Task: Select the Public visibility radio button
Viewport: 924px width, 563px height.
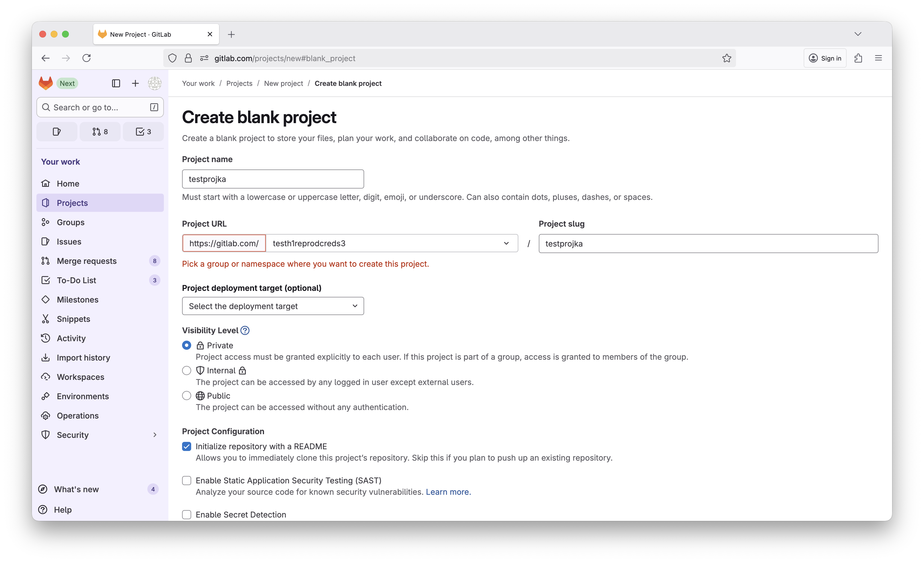Action: (x=186, y=396)
